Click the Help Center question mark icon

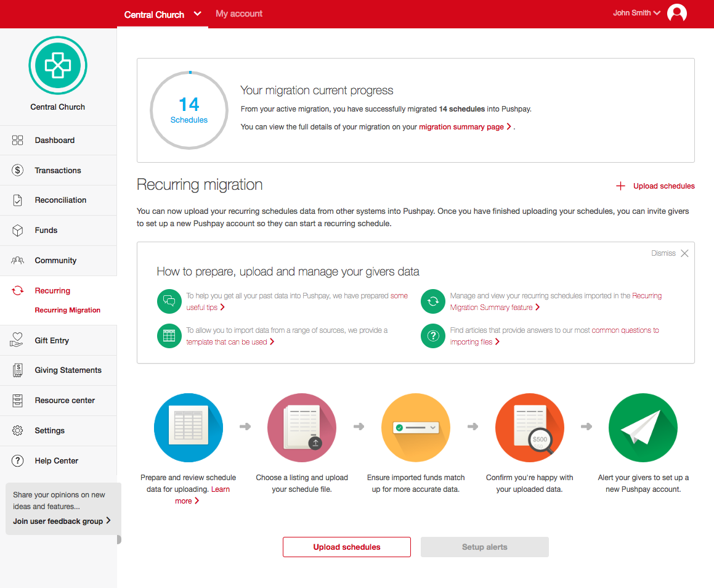[x=17, y=460]
